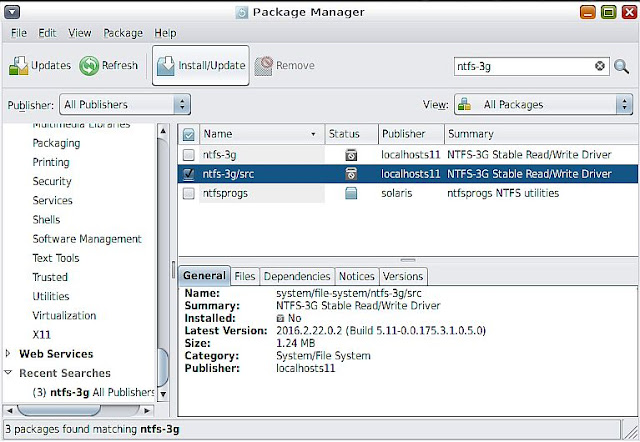Screen dimensions: 640x442
Task: Click status icon of ntfs-3g/src row
Action: (351, 174)
